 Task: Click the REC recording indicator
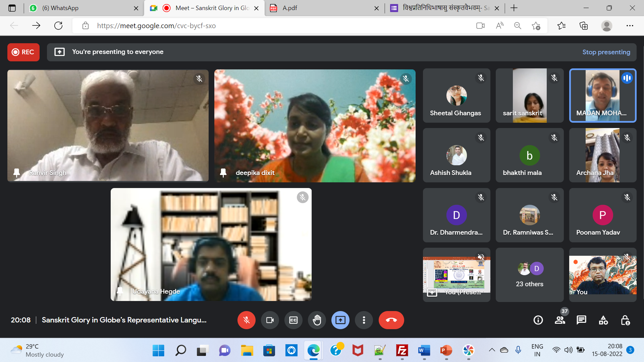[x=23, y=52]
